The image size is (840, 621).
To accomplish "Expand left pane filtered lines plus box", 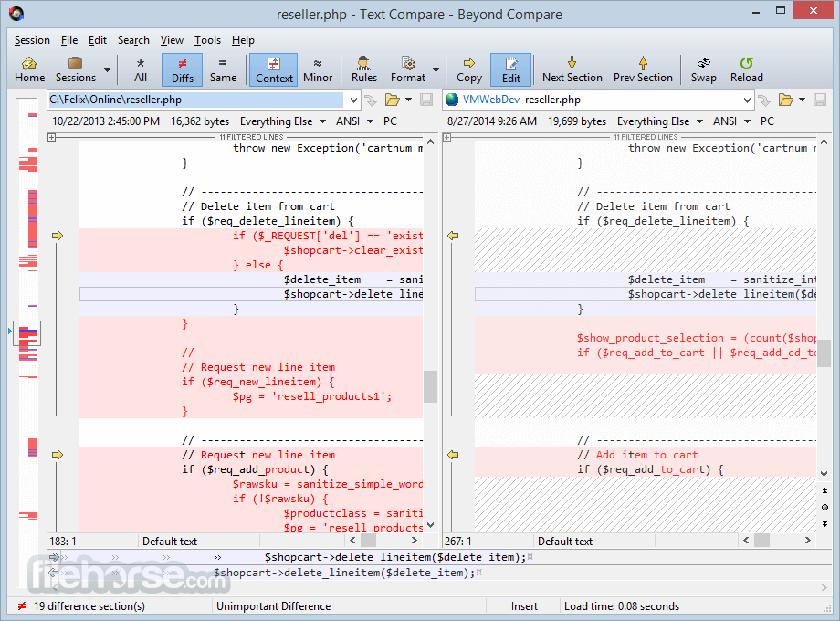I will click(51, 138).
